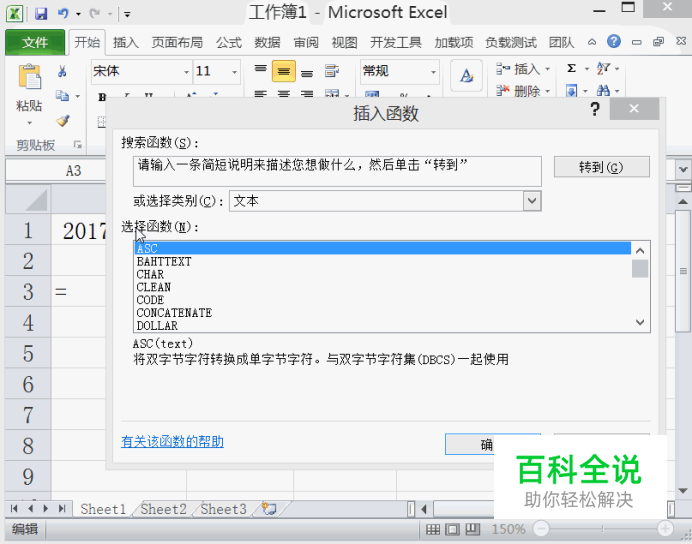Image resolution: width=692 pixels, height=544 pixels.
Task: Expand the font size dropdown
Action: (234, 71)
